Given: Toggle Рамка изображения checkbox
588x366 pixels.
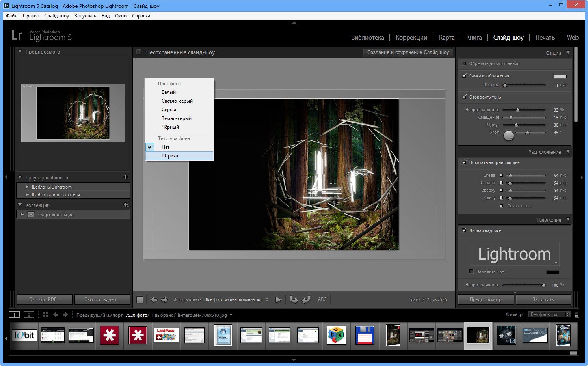Looking at the screenshot, I should pos(464,75).
